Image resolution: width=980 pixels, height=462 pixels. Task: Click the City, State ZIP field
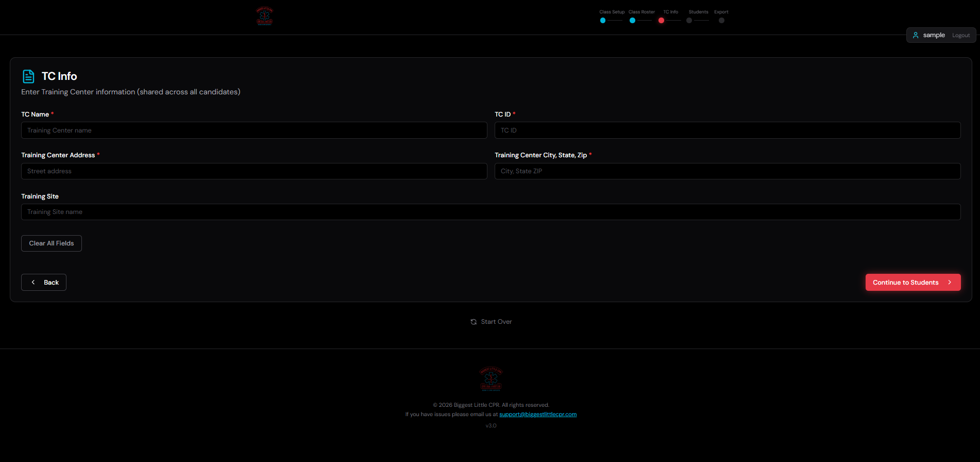click(x=727, y=171)
